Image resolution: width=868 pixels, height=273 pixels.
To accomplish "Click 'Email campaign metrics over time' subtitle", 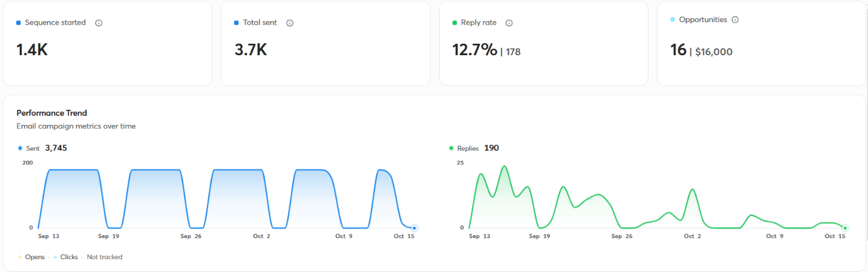I will (76, 126).
